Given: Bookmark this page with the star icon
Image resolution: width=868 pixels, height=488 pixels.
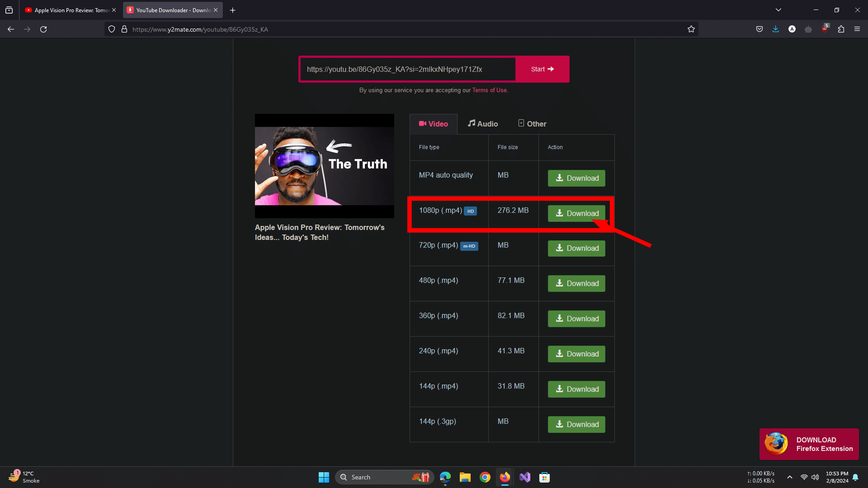Looking at the screenshot, I should pos(691,29).
